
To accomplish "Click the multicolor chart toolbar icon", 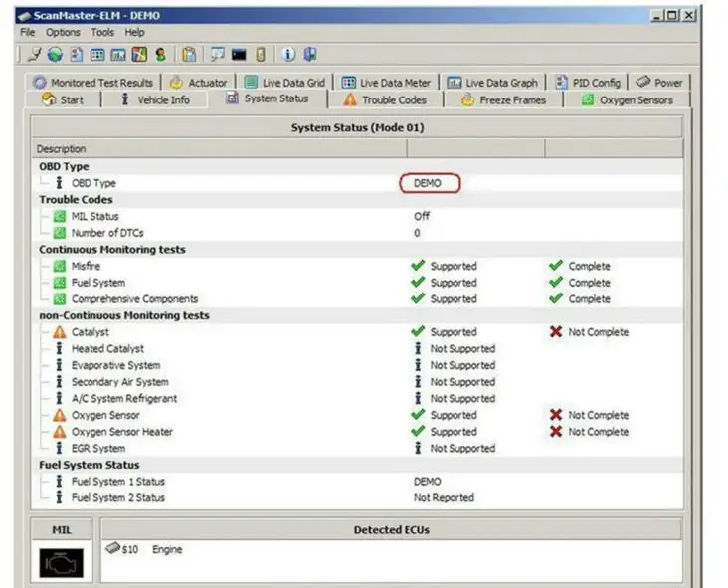I will [x=139, y=55].
